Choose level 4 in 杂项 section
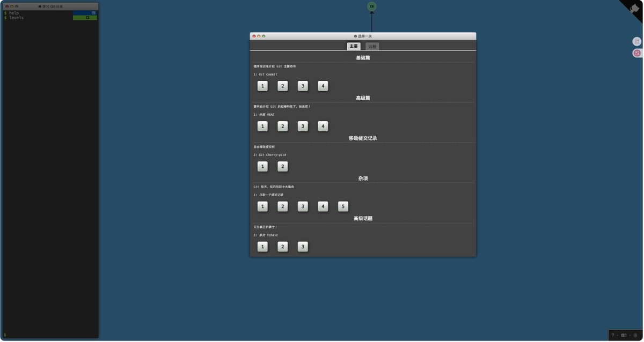The image size is (644, 342). click(323, 206)
